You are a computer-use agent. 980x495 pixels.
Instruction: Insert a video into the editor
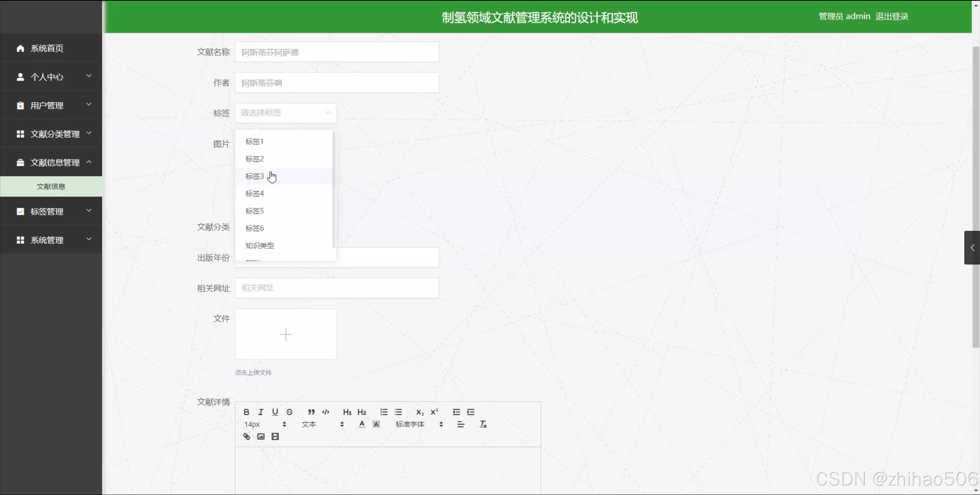275,436
